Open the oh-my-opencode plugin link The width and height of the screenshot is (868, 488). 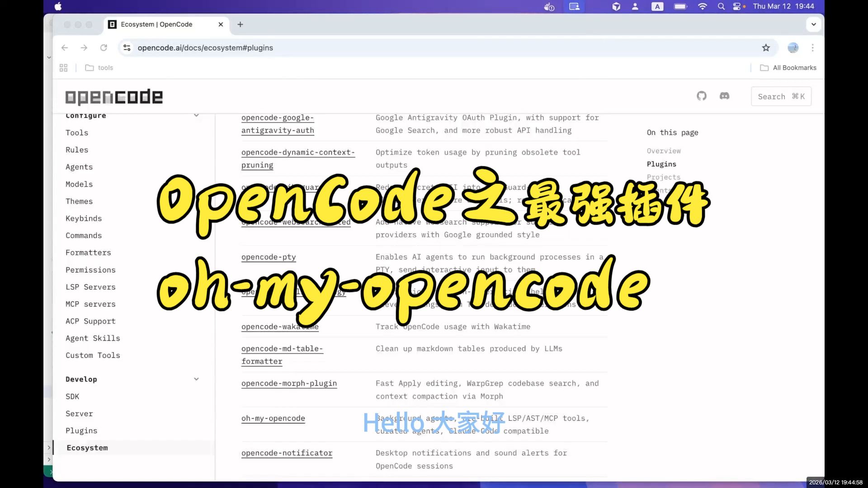point(273,418)
